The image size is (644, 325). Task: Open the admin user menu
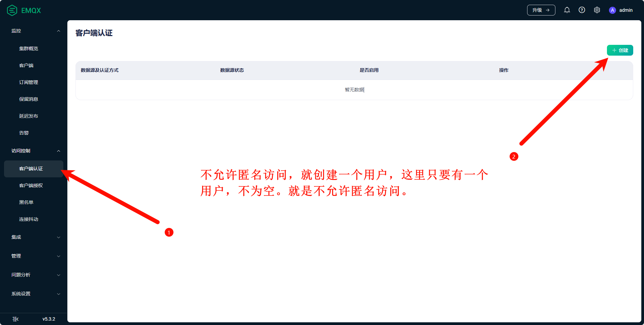(x=621, y=10)
